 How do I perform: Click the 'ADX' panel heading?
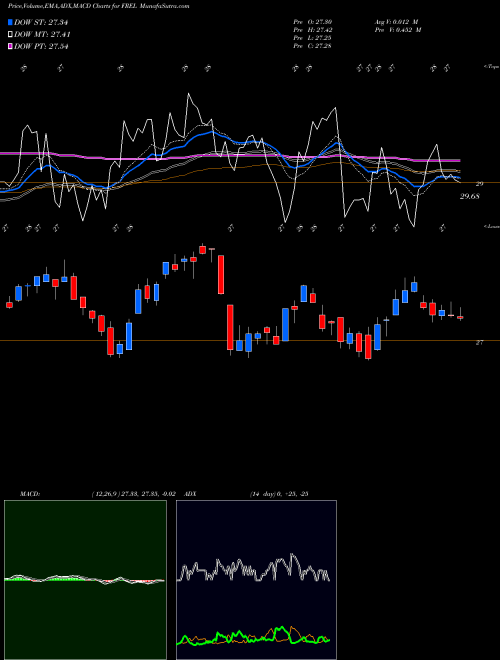pos(190,494)
